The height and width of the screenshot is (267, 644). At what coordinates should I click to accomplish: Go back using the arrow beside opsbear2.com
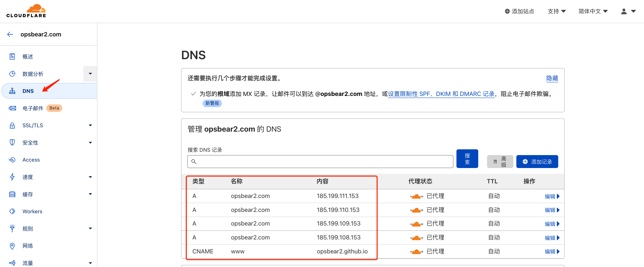10,34
